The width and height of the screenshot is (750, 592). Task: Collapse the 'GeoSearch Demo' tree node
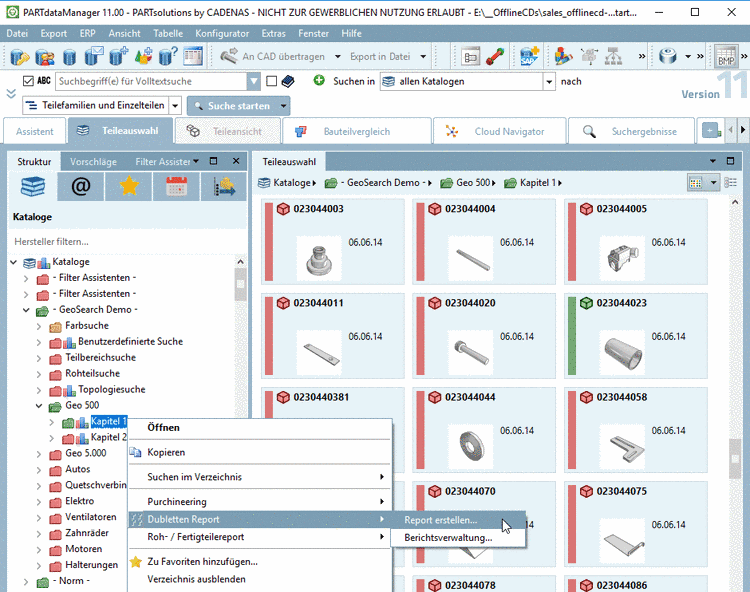click(x=26, y=310)
